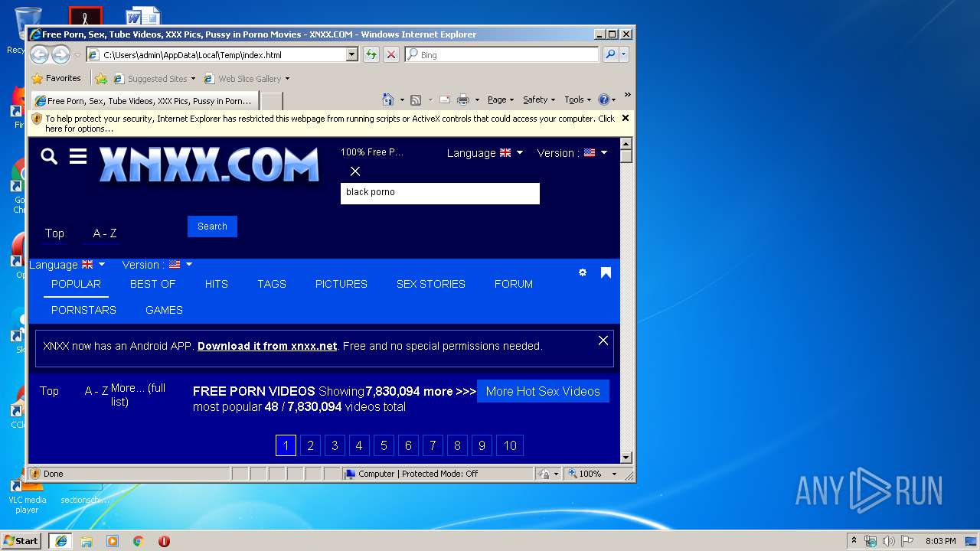This screenshot has height=551, width=980.
Task: Close the security information bar
Action: click(x=626, y=118)
